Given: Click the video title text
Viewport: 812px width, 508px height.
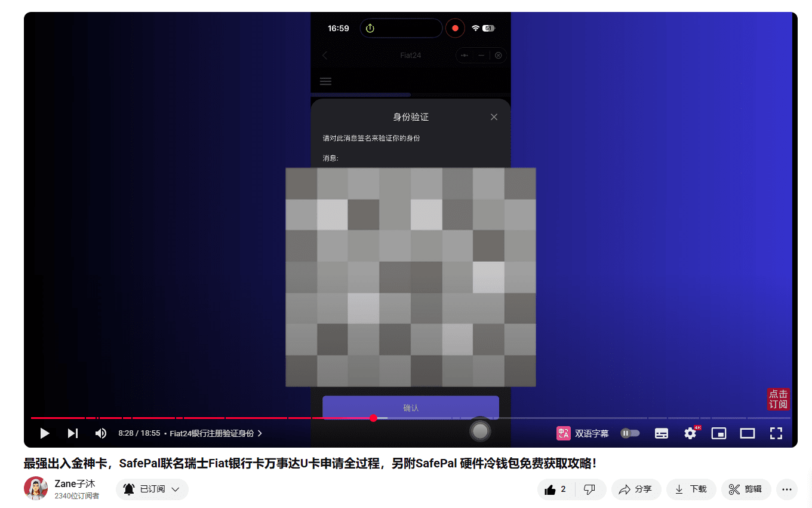Looking at the screenshot, I should coord(310,464).
